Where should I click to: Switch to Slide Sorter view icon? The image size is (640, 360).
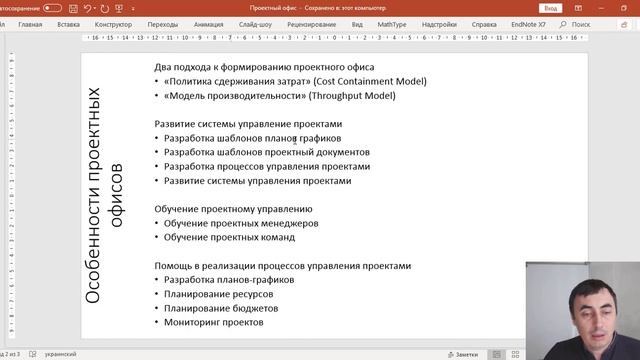click(516, 355)
